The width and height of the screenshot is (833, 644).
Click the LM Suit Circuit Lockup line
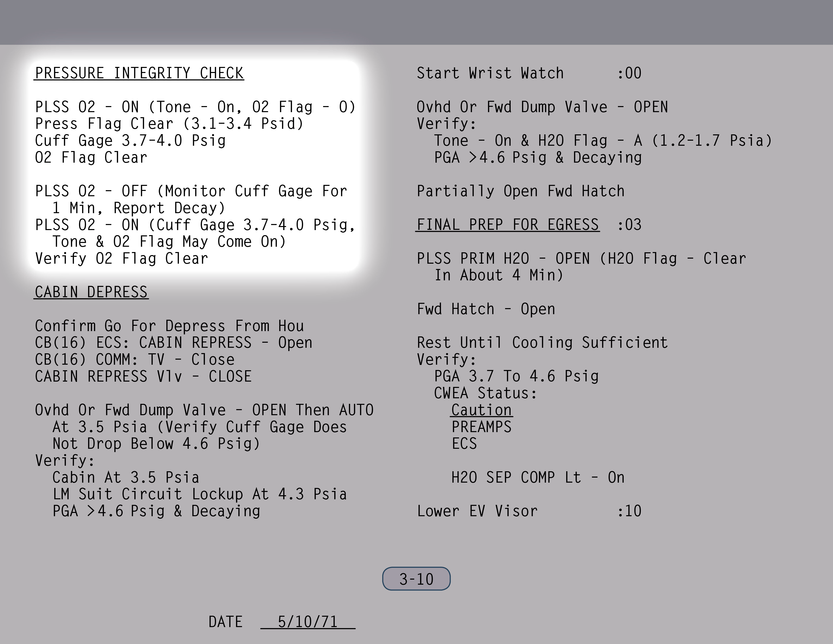(x=199, y=494)
